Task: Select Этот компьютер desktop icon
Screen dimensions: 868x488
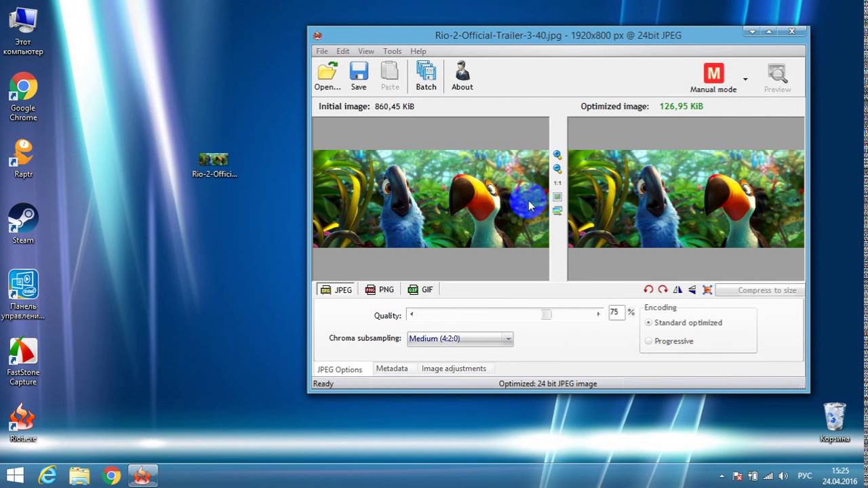Action: point(23,31)
